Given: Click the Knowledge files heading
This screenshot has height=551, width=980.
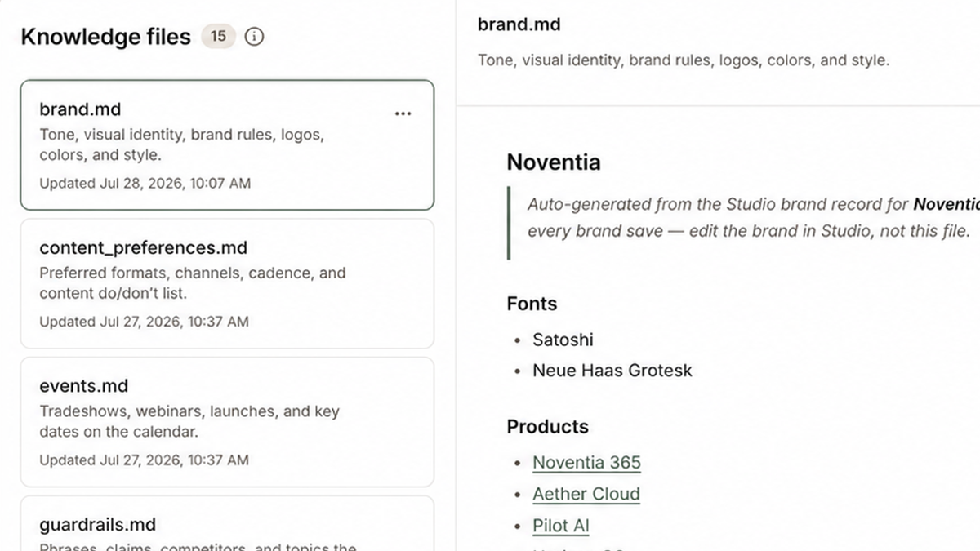Looking at the screenshot, I should tap(105, 37).
